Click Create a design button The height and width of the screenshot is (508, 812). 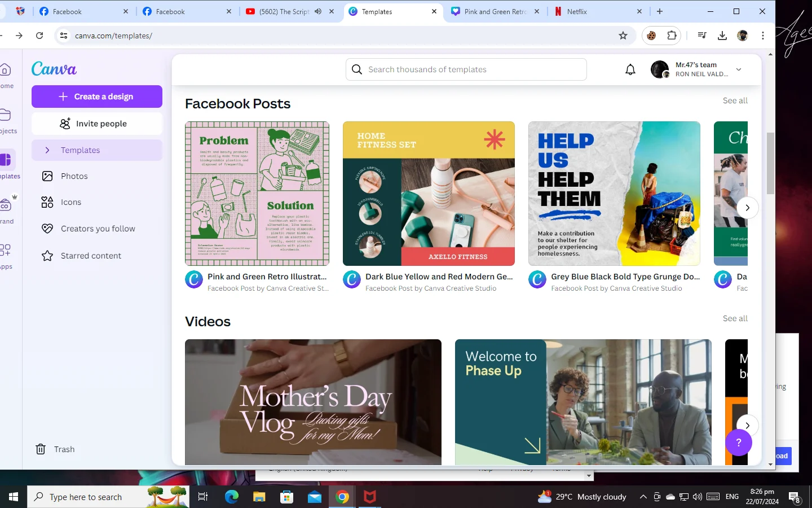[97, 97]
